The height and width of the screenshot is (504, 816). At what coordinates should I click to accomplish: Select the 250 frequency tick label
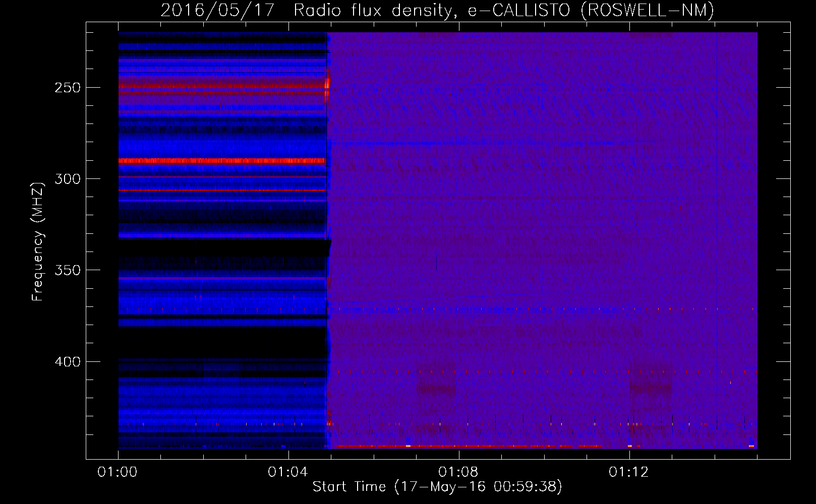(68, 88)
